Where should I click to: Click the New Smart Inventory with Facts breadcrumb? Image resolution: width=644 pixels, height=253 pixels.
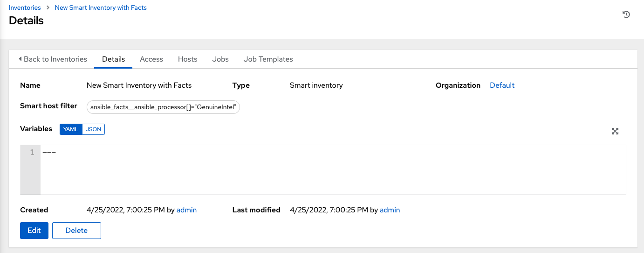click(101, 7)
